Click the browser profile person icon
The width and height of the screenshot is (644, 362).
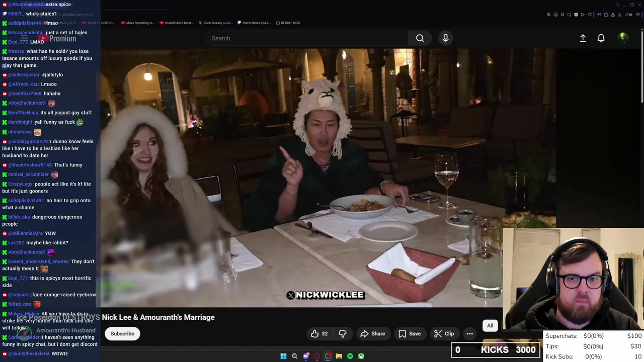[x=613, y=15]
